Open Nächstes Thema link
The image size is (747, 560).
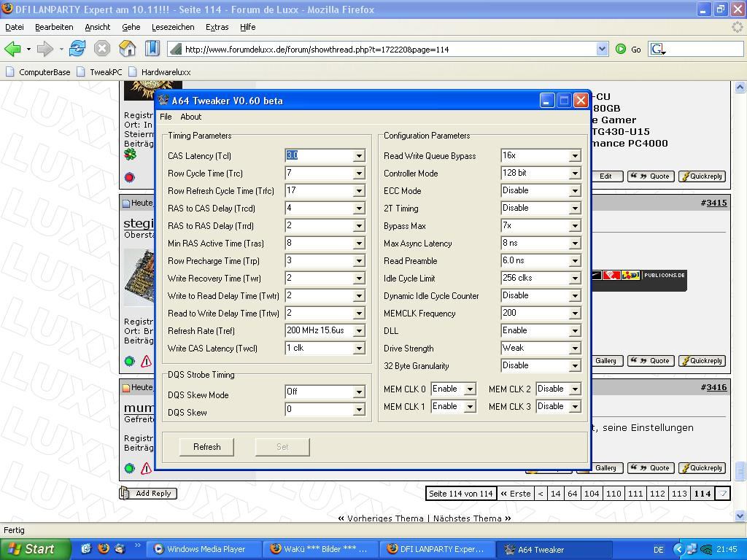click(472, 518)
